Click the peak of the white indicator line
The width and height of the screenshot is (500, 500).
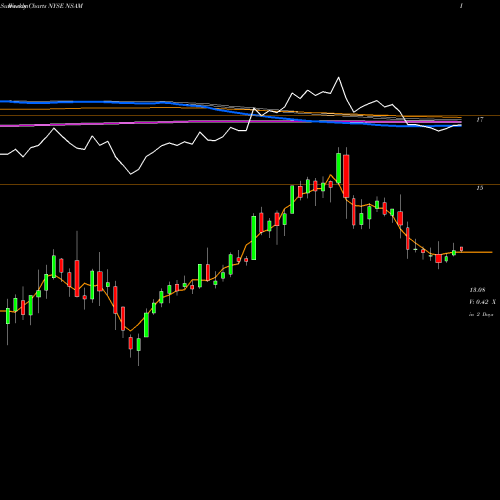click(x=339, y=78)
